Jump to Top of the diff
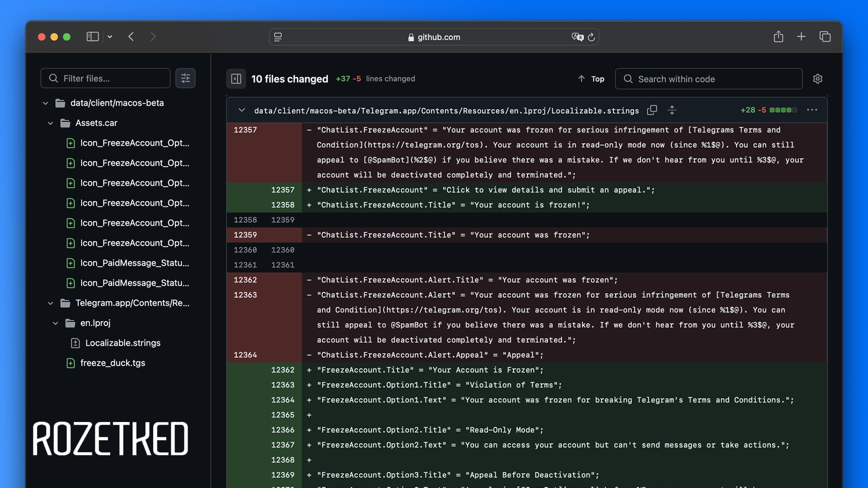Screen dimensions: 868x488 point(591,79)
